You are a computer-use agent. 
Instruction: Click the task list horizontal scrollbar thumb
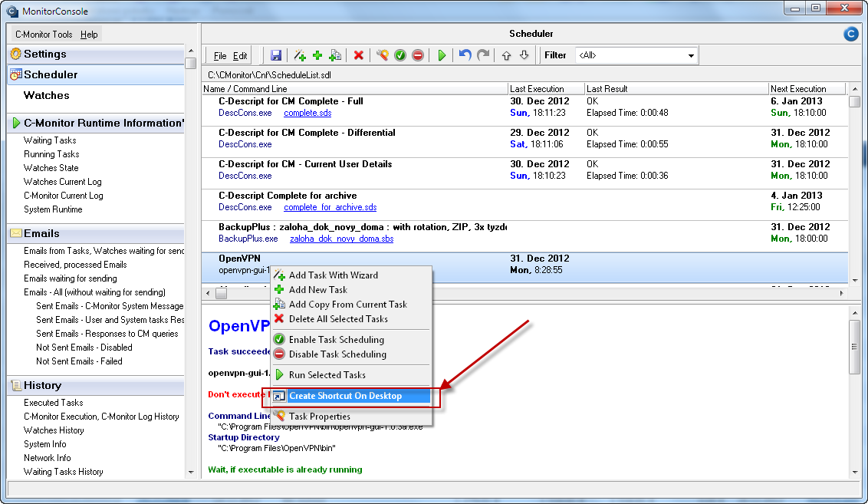(221, 294)
